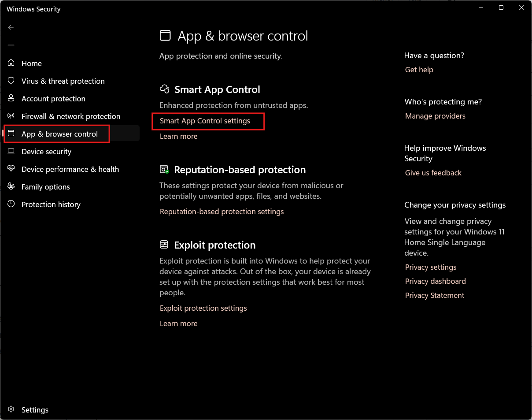Open the Privacy dashboard link

pos(435,281)
